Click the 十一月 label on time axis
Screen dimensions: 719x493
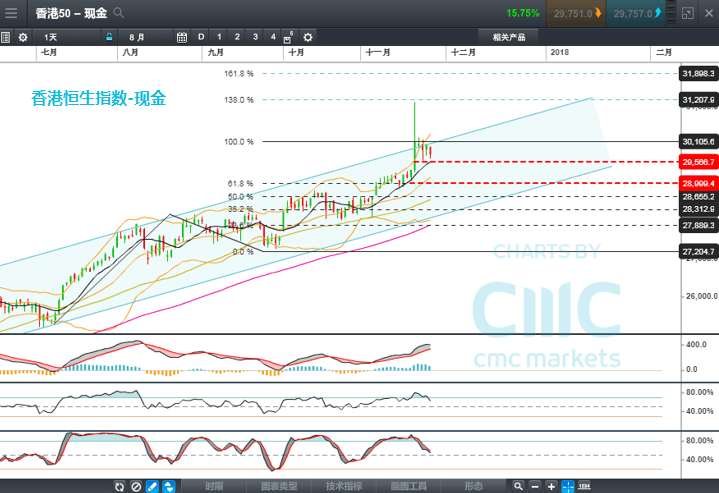pyautogui.click(x=378, y=52)
